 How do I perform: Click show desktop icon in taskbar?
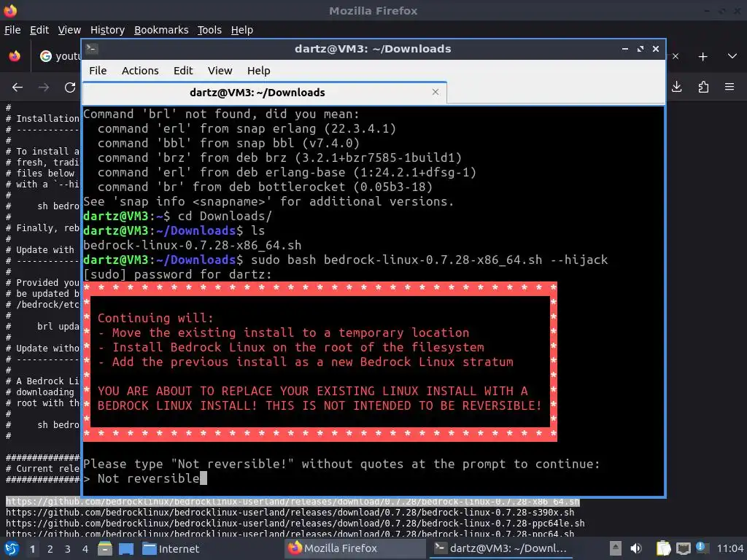coord(125,548)
